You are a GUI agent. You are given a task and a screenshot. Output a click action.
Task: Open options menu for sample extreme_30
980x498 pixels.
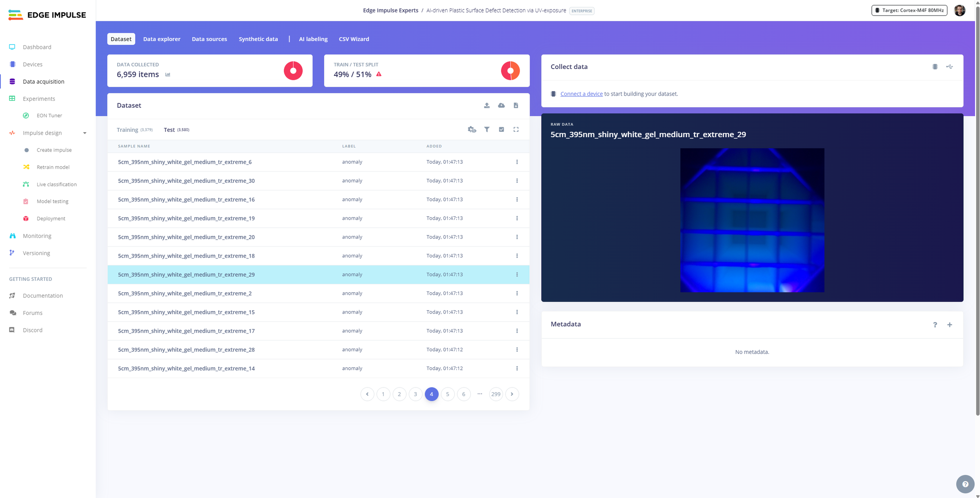517,181
